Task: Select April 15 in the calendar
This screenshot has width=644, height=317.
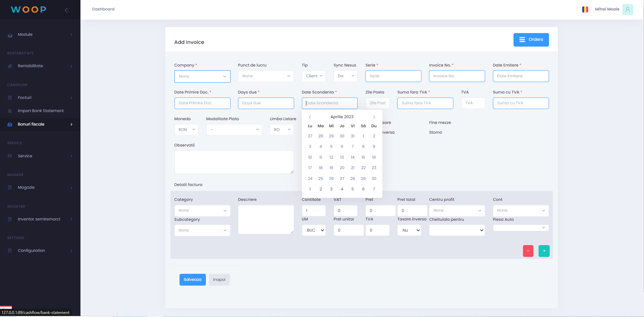Action: [363, 157]
